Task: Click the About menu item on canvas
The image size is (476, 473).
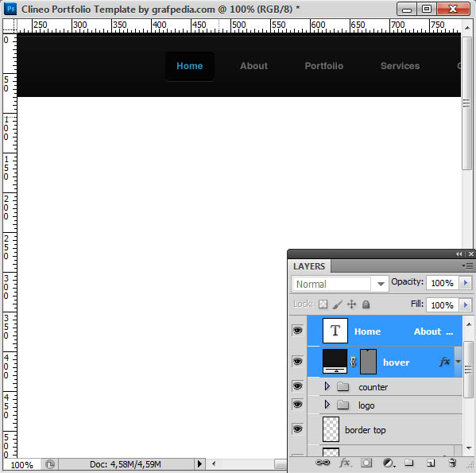Action: 253,66
